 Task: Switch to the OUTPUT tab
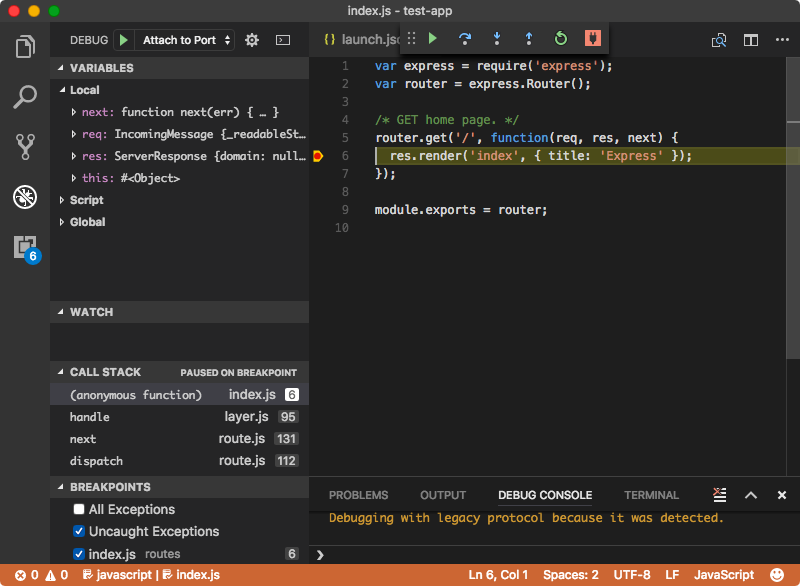click(443, 495)
